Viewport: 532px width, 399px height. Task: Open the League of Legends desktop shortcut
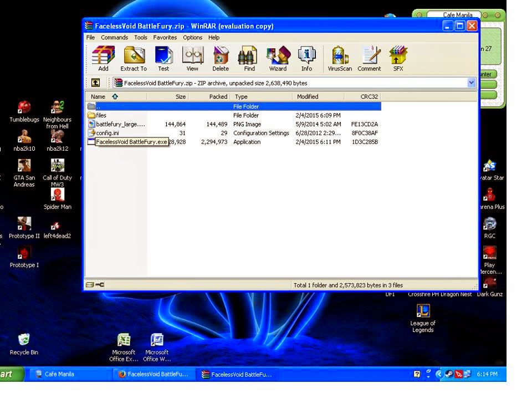click(x=423, y=318)
